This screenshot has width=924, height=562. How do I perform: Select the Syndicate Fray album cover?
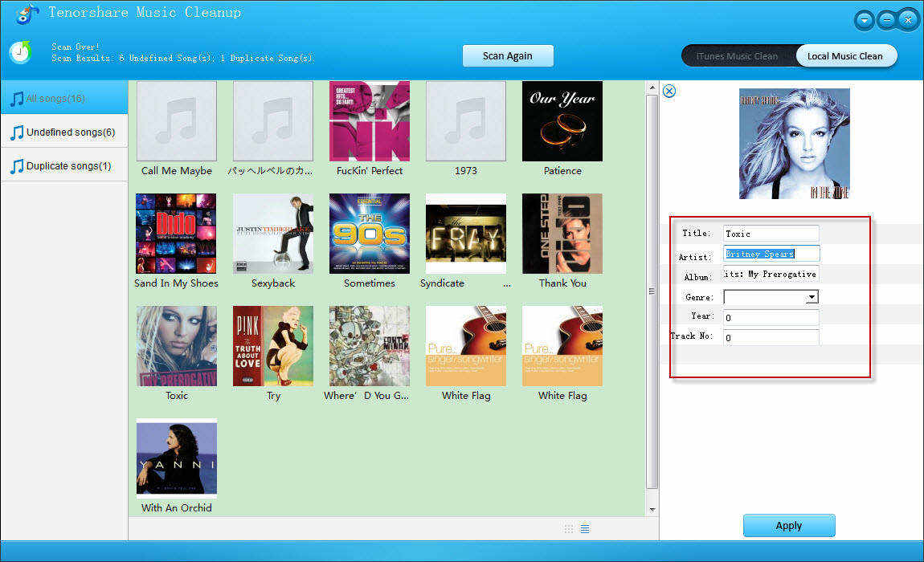tap(465, 234)
